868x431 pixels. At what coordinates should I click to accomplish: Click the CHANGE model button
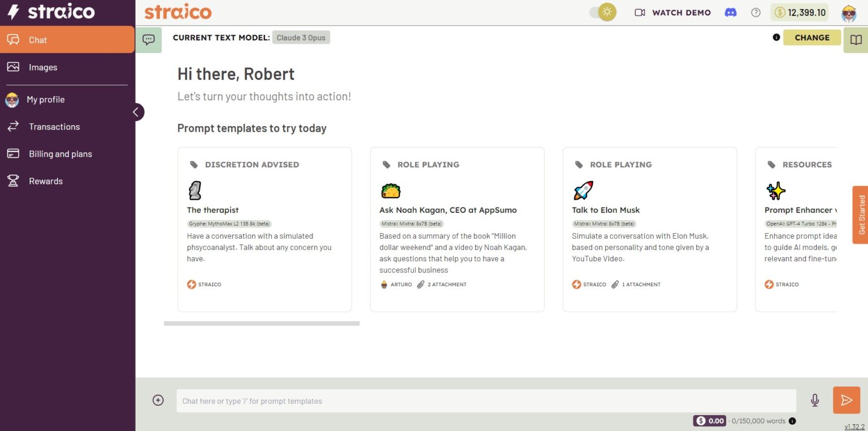[x=811, y=37]
